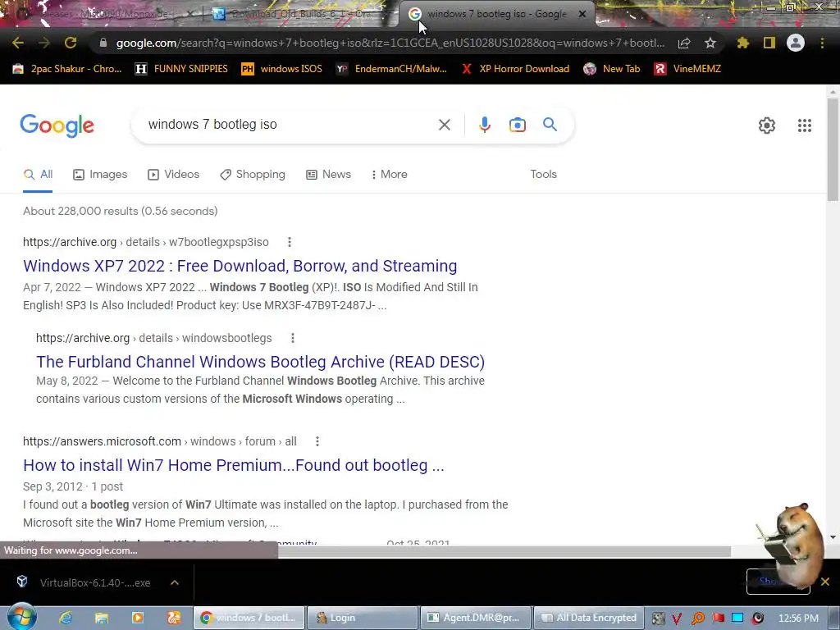Bookmark this page with the star icon
The width and height of the screenshot is (840, 630).
pyautogui.click(x=710, y=43)
